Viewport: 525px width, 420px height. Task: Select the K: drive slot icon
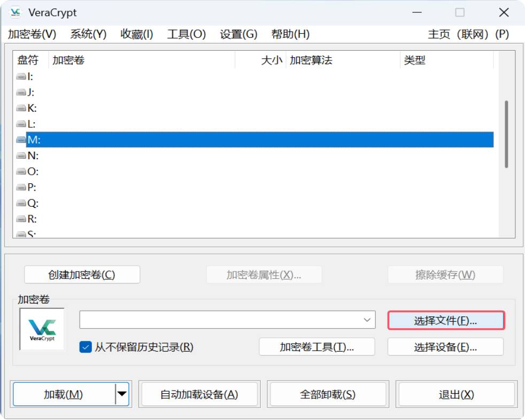(x=21, y=108)
